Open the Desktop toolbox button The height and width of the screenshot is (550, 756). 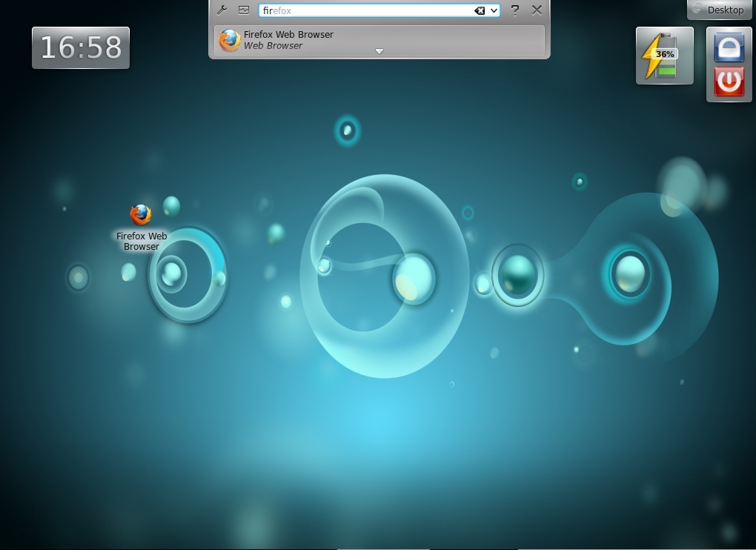point(720,10)
